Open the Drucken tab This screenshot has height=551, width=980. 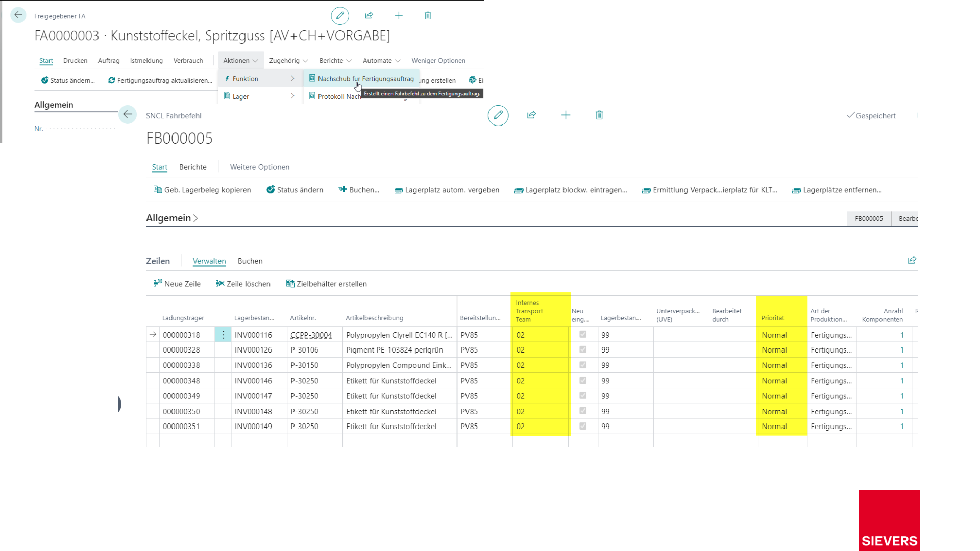(x=75, y=60)
